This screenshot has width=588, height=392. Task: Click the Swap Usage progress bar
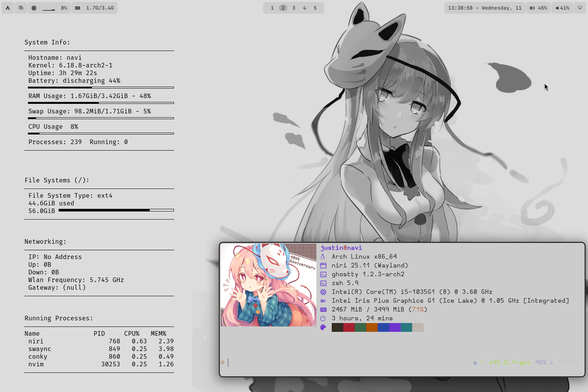pos(101,118)
